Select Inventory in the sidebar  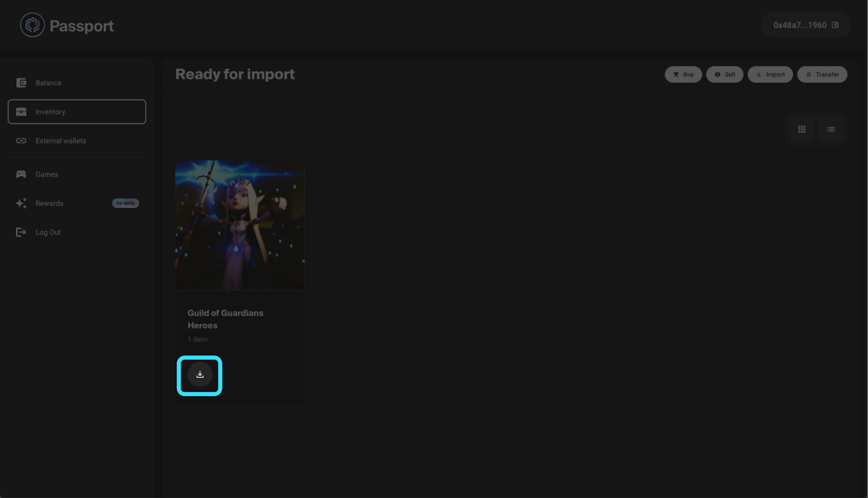click(x=77, y=112)
